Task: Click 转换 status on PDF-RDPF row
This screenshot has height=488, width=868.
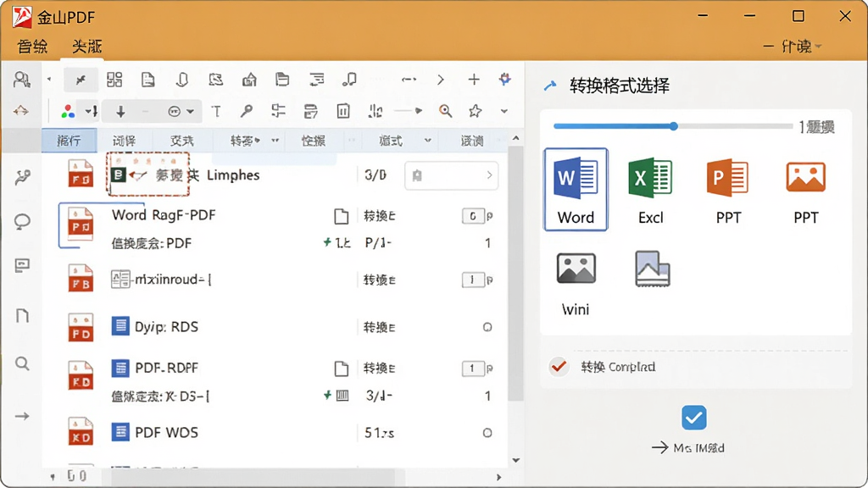Action: pyautogui.click(x=380, y=369)
